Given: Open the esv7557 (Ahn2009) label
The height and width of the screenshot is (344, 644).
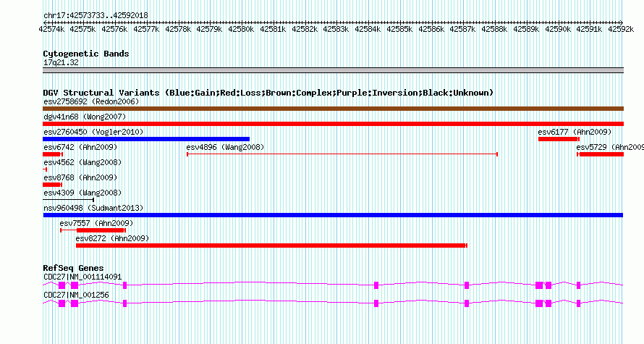Looking at the screenshot, I should point(96,223).
